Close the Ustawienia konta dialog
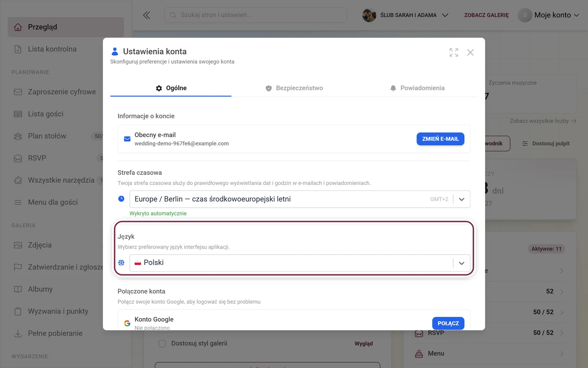 point(470,52)
